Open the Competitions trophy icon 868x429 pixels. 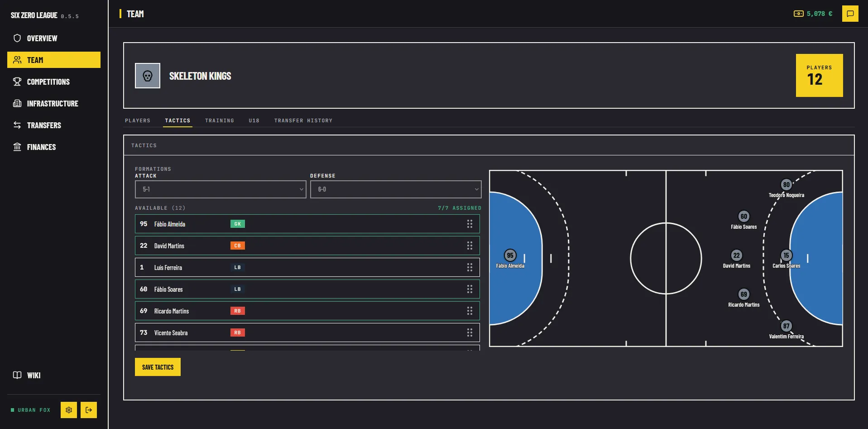click(x=17, y=82)
